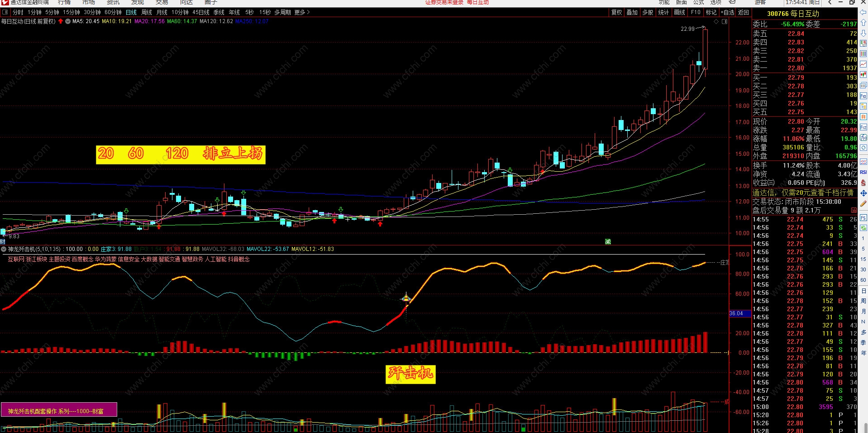Switch to the 季线 quarterly tab
The height and width of the screenshot is (433, 868).
[x=219, y=12]
